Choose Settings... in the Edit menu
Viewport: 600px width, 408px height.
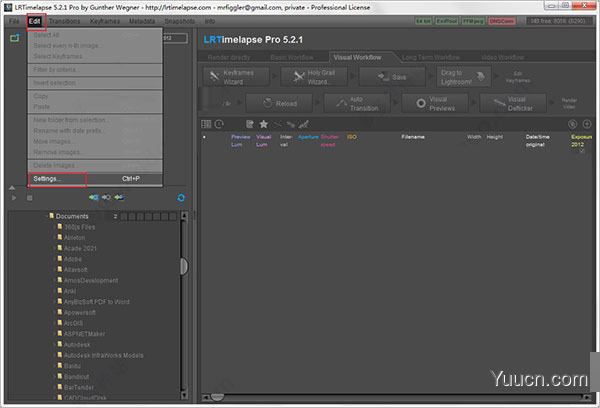[x=95, y=179]
